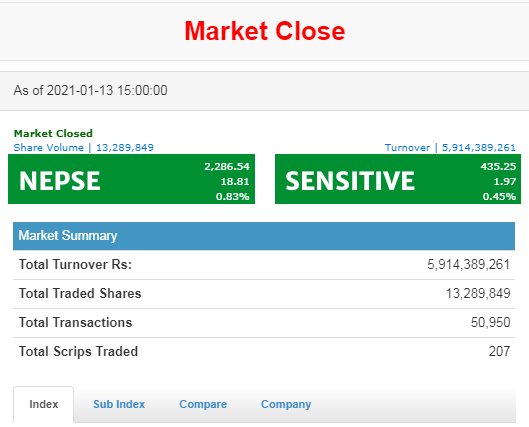
Task: Click the Index tab
Action: pyautogui.click(x=44, y=404)
